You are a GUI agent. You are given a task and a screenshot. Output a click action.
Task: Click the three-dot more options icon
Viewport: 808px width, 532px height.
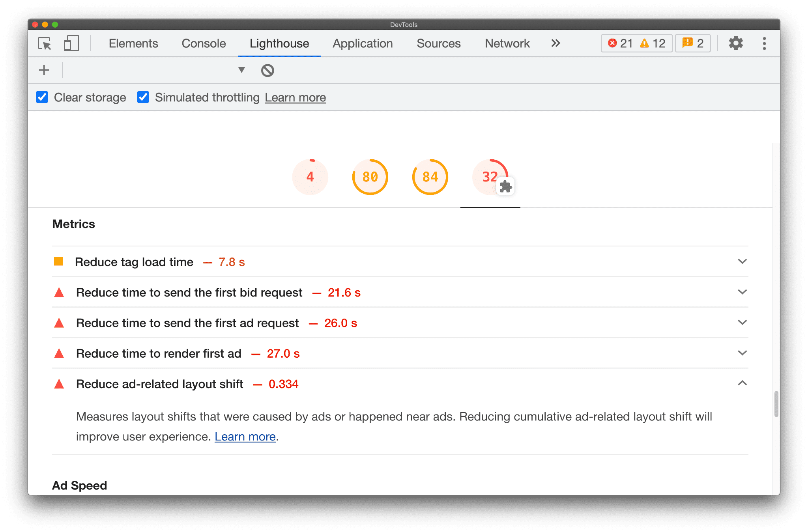point(764,43)
